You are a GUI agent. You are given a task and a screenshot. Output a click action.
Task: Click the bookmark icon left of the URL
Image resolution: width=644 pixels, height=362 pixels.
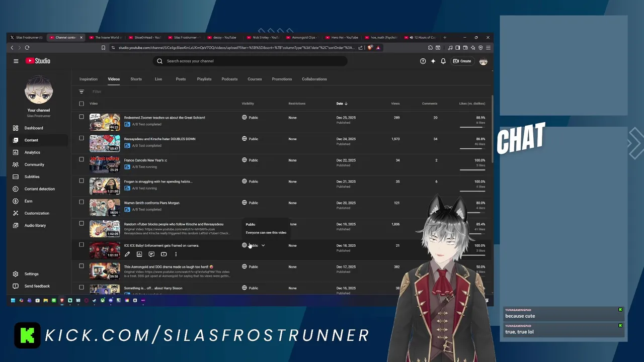tap(103, 48)
